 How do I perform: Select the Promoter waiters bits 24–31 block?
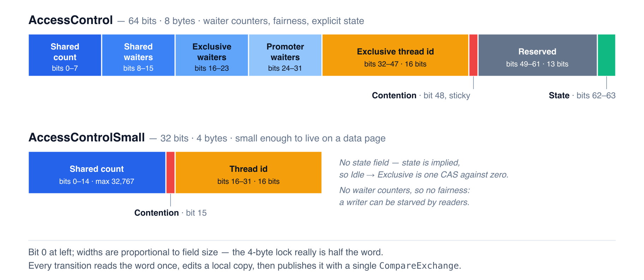point(285,55)
